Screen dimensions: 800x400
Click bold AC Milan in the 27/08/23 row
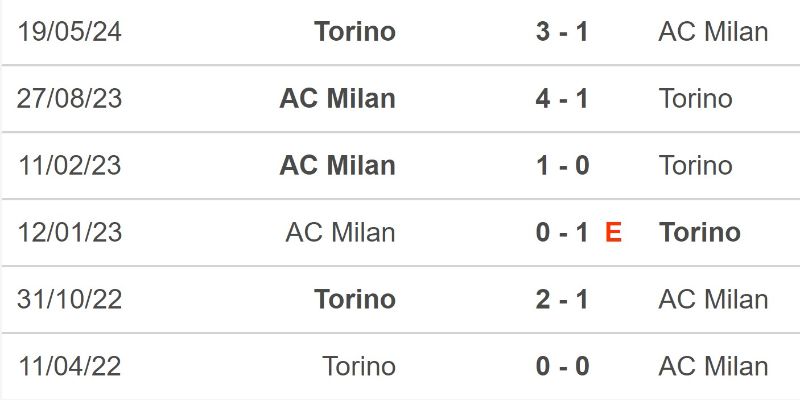[x=338, y=99]
